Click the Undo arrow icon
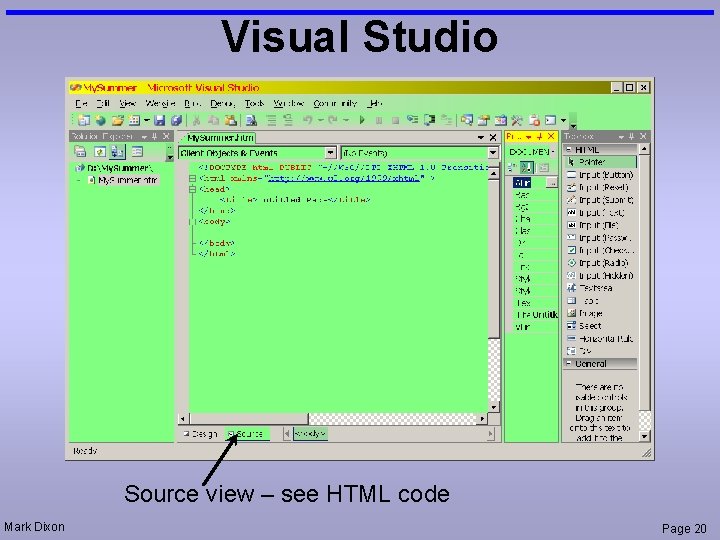 [x=308, y=120]
